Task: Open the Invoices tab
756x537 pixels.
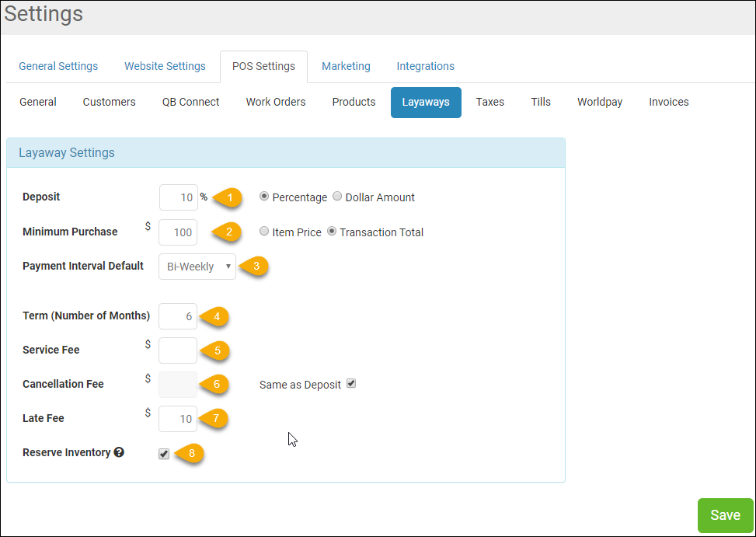Action: [668, 102]
